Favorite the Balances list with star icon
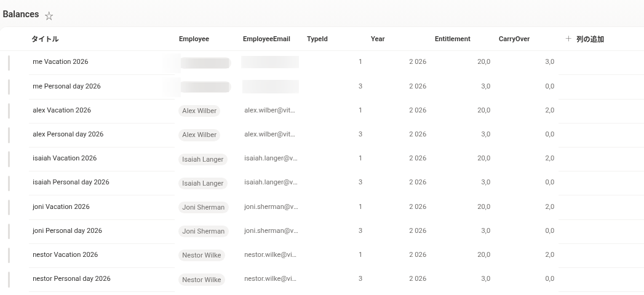The height and width of the screenshot is (295, 644). pyautogui.click(x=49, y=16)
